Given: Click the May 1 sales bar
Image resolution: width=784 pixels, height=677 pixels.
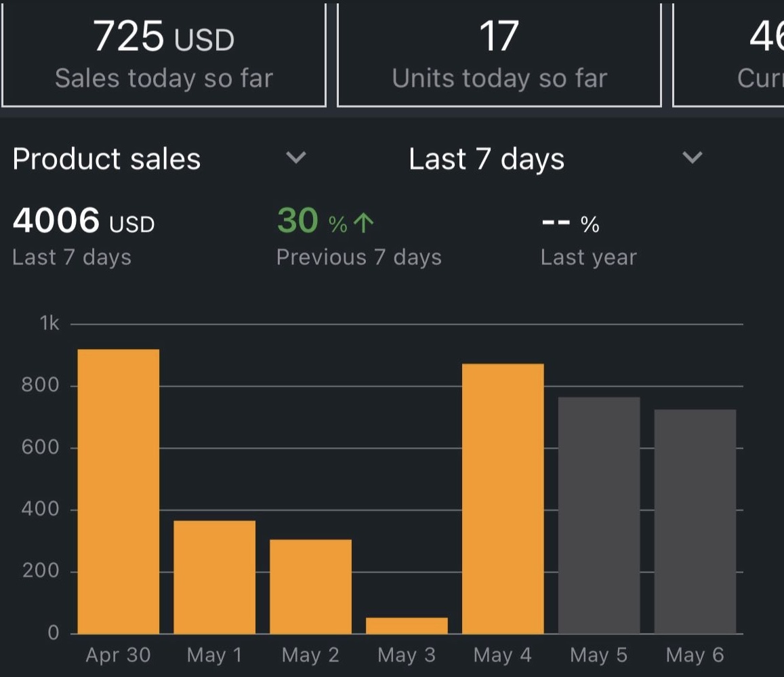Looking at the screenshot, I should coord(214,577).
